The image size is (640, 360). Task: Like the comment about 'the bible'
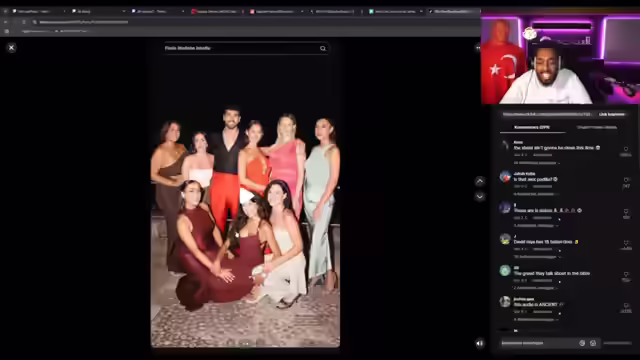coord(626,274)
